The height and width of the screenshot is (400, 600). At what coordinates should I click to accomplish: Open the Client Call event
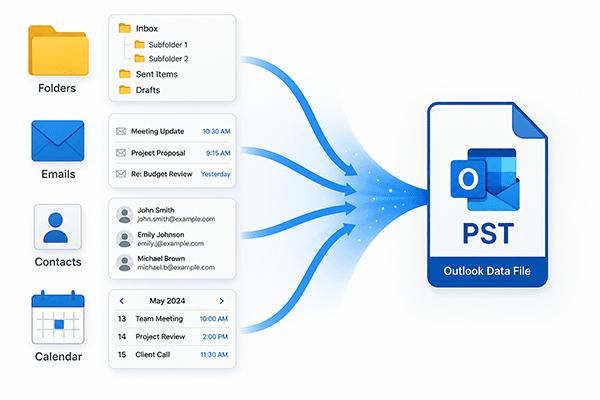pyautogui.click(x=152, y=355)
